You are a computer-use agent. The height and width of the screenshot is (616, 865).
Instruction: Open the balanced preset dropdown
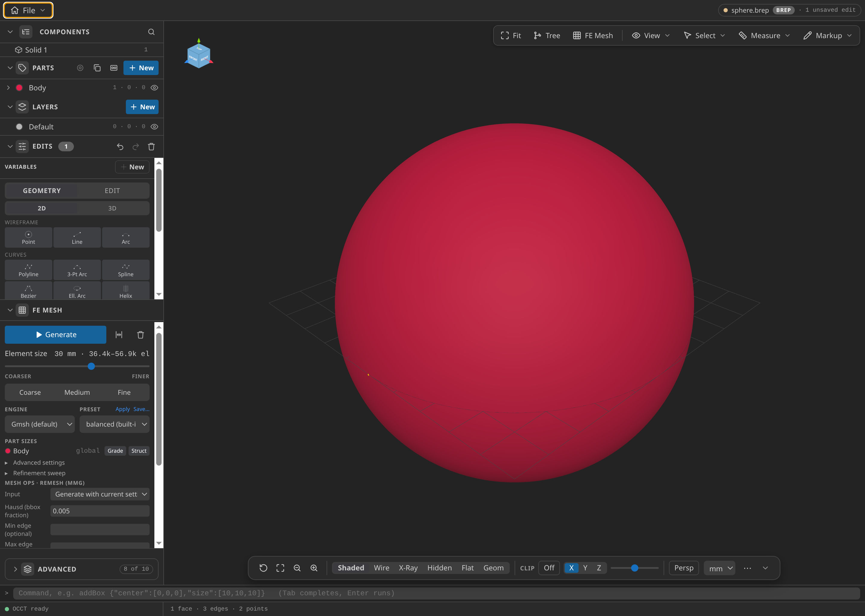[x=114, y=424]
